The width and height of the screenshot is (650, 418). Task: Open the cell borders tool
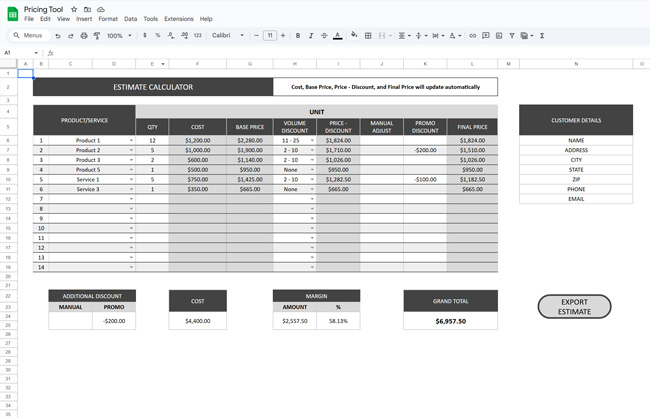pos(368,36)
